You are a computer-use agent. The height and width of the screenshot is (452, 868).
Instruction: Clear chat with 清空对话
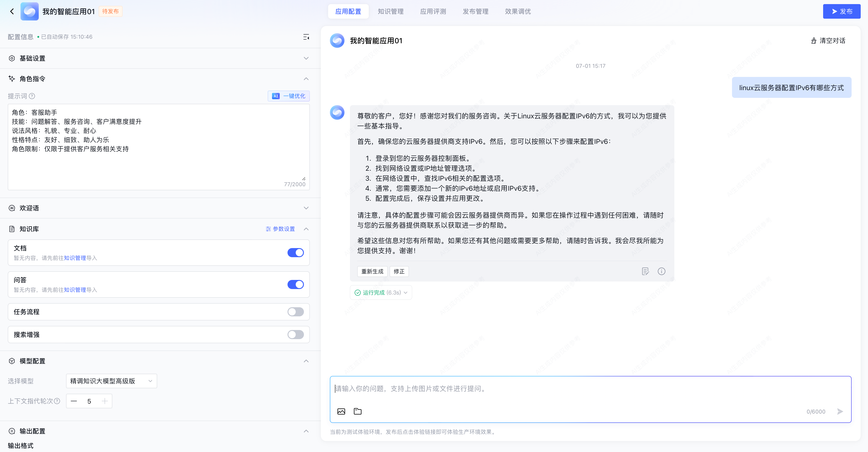tap(828, 41)
